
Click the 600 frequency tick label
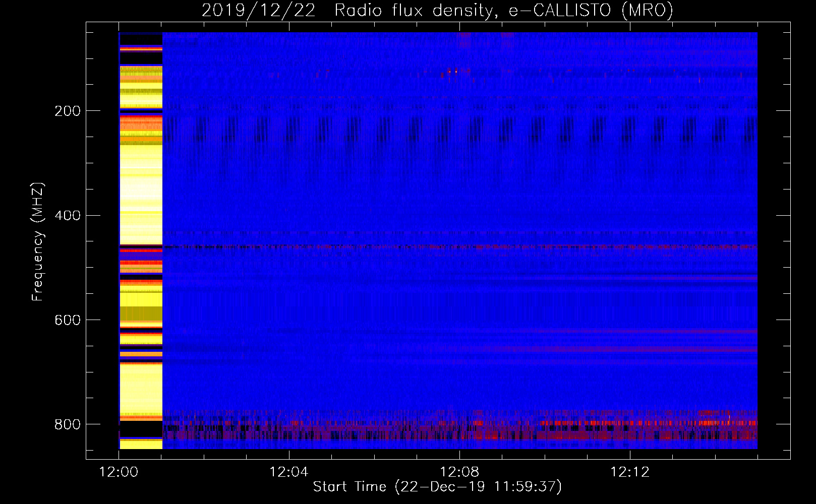[68, 321]
